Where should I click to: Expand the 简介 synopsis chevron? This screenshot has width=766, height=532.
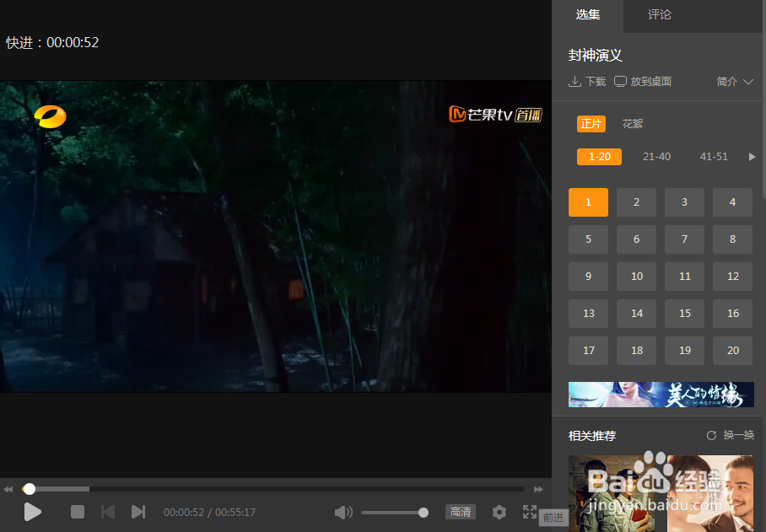click(x=748, y=82)
